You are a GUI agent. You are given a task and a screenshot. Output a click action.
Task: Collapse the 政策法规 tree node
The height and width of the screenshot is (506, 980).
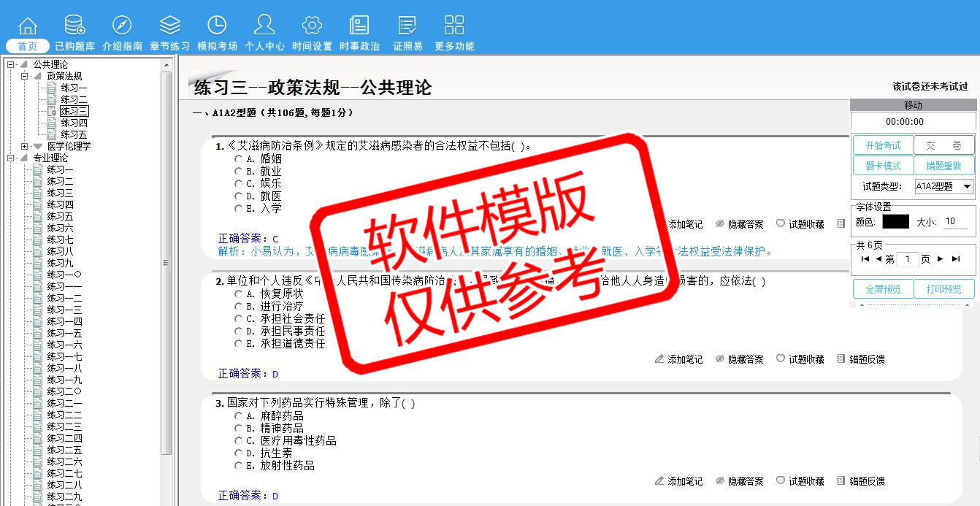[25, 76]
